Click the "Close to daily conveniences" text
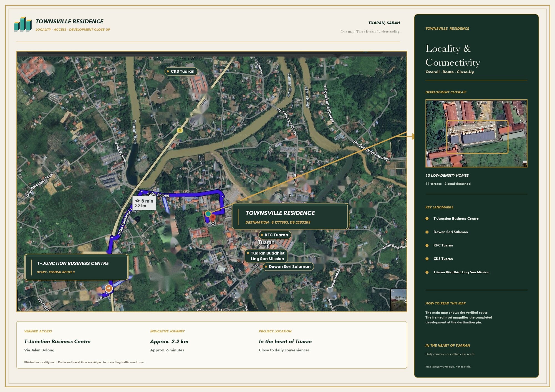This screenshot has height=392, width=555. [284, 350]
